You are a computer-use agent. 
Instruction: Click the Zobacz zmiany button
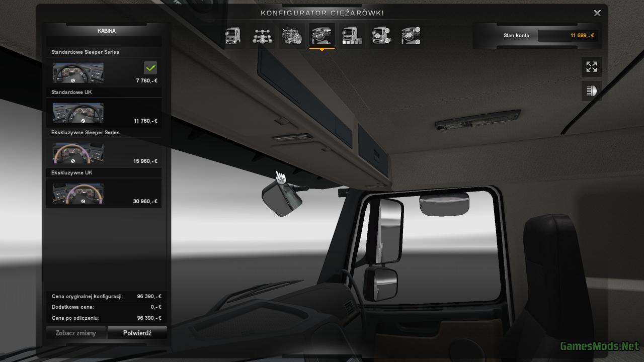(x=76, y=333)
